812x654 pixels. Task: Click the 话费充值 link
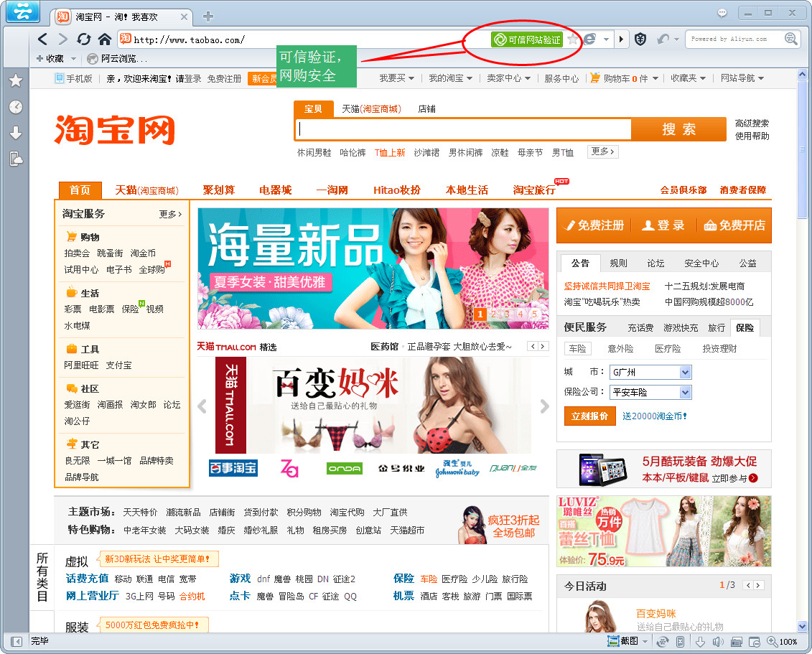tap(87, 579)
